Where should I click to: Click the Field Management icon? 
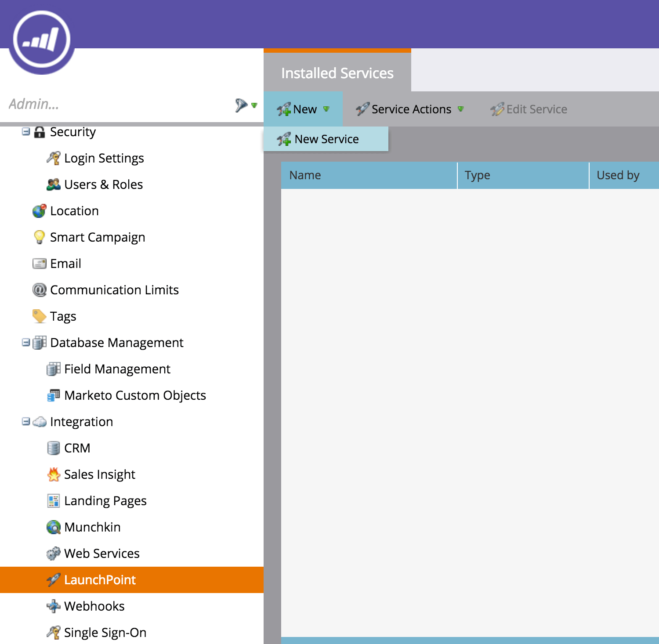pos(53,369)
